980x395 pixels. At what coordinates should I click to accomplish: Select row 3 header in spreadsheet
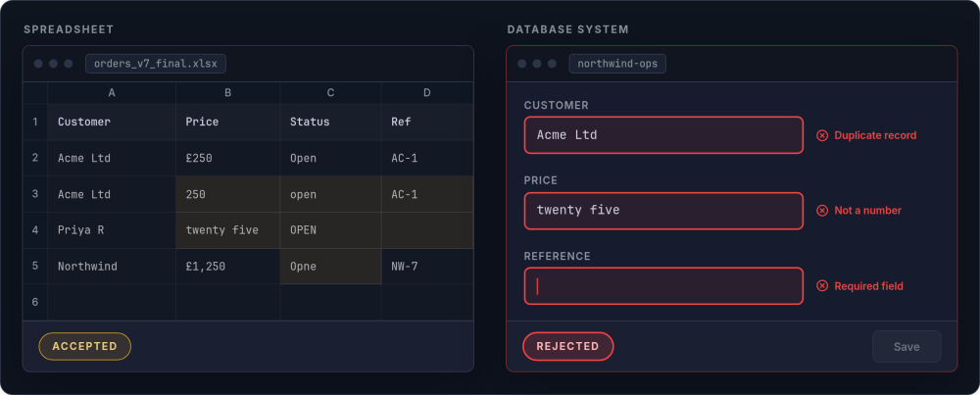tap(35, 194)
